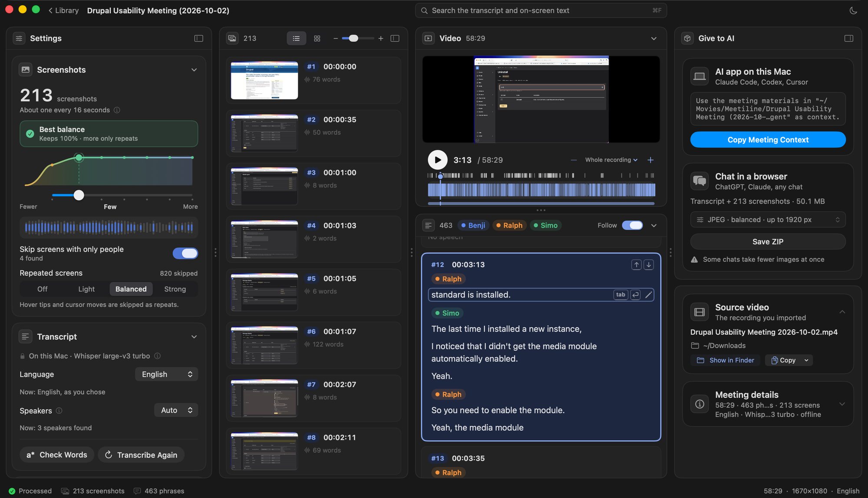The image size is (868, 498).
Task: Go back to Library
Action: [63, 10]
